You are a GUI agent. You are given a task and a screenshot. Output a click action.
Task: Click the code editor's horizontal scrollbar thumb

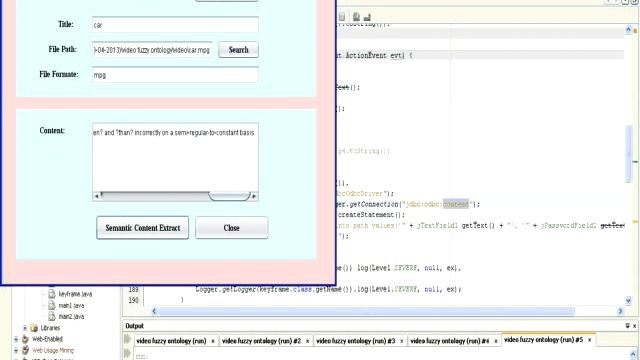367,311
